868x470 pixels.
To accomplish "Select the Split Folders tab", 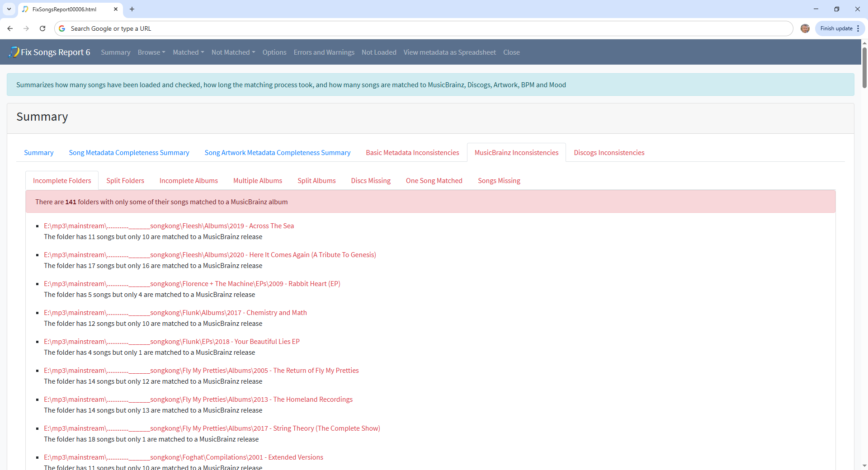I will click(x=125, y=181).
